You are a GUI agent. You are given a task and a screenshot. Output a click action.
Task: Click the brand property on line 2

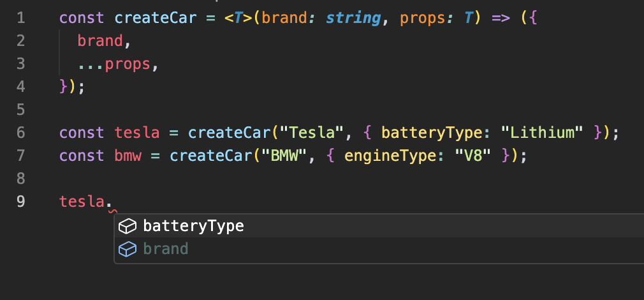[100, 41]
